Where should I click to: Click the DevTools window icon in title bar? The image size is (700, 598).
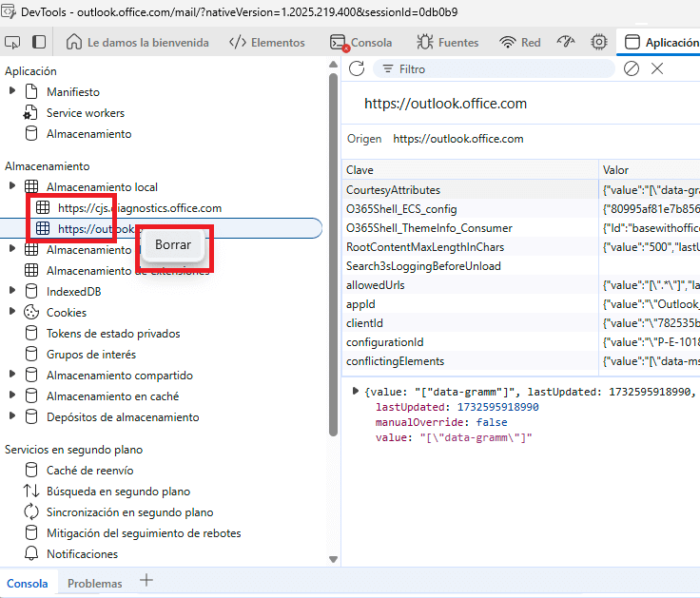8,11
